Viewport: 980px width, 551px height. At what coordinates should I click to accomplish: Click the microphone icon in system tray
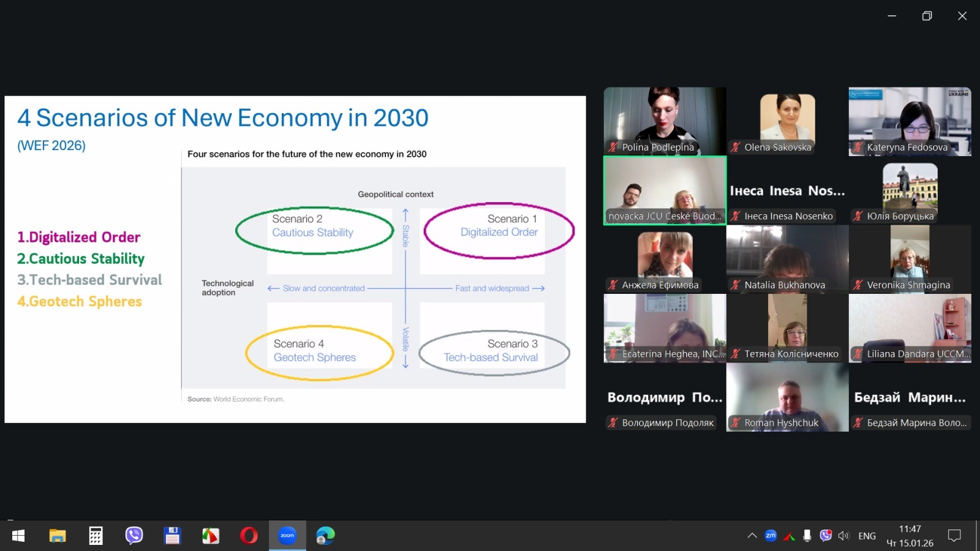tap(807, 536)
